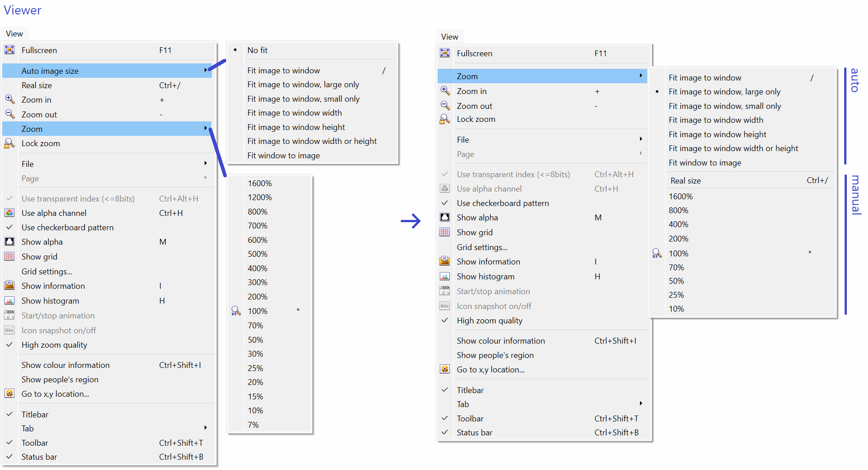
Task: Click Icon snapshot on/off icon, left-hand menu
Action: [x=9, y=330]
